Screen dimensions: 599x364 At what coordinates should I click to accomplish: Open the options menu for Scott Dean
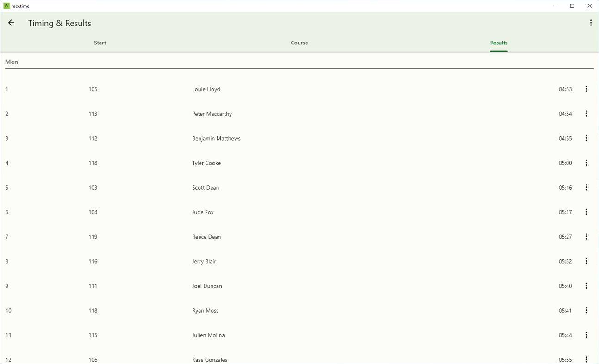coord(587,187)
